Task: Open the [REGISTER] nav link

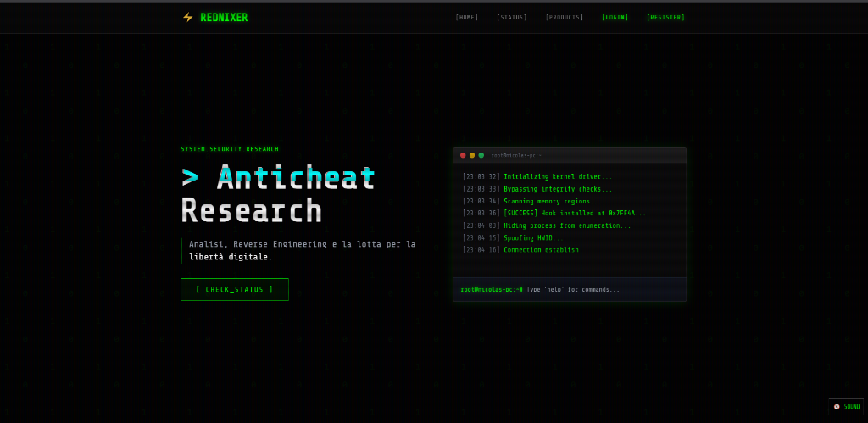Action: (x=666, y=18)
